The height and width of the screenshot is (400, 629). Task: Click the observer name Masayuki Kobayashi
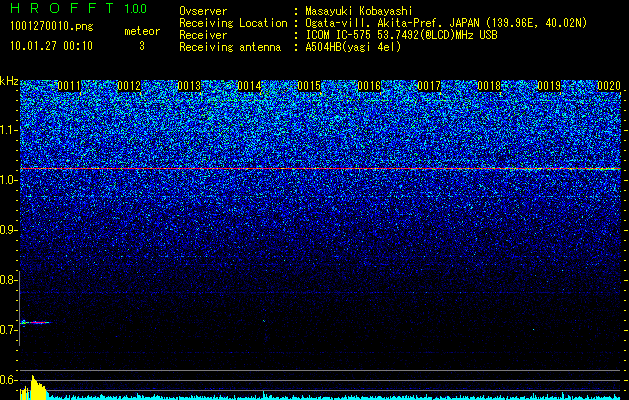click(358, 11)
